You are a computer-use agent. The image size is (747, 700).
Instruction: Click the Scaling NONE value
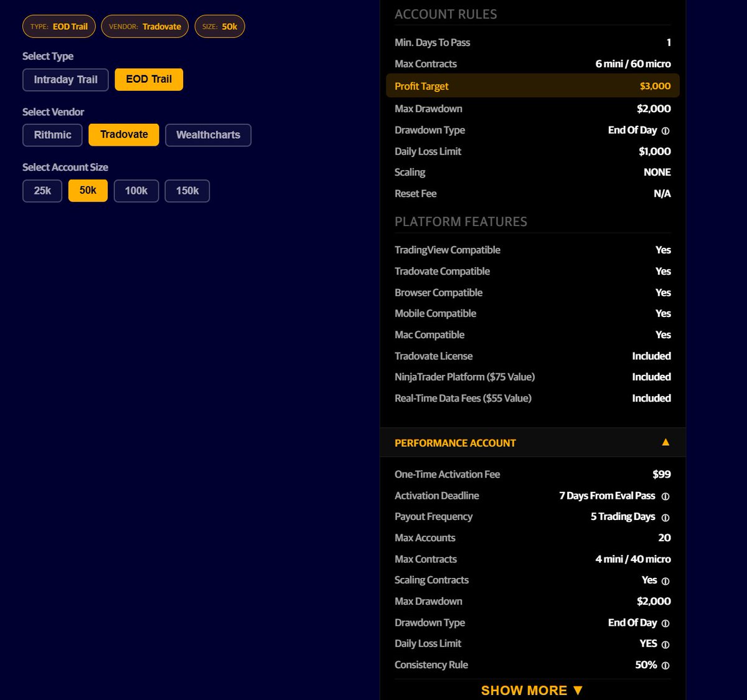tap(657, 173)
